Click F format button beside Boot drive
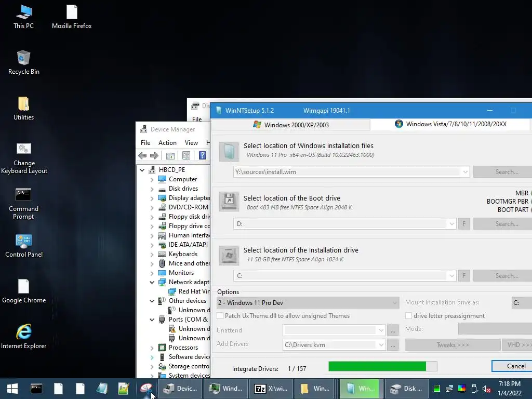 (x=464, y=224)
